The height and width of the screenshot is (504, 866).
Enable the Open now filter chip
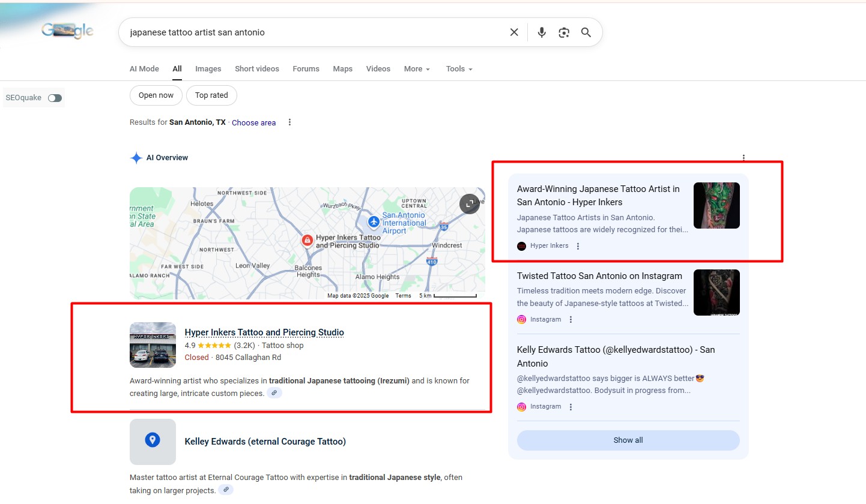click(156, 95)
